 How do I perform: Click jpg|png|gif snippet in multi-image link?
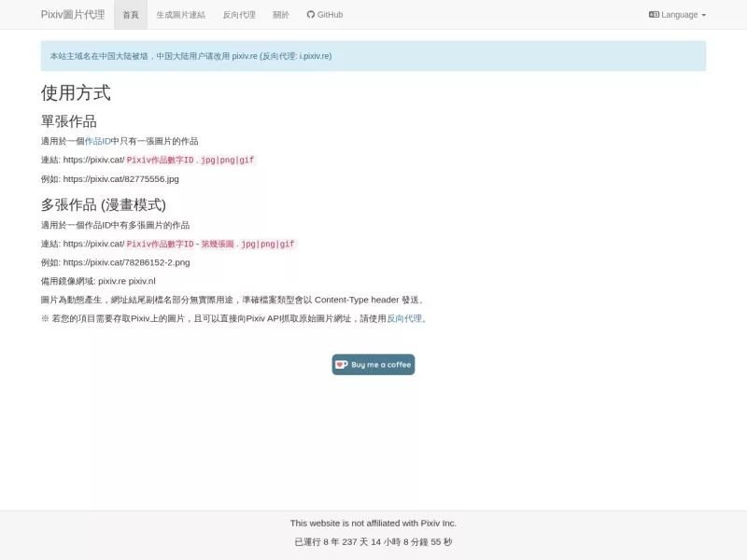click(x=268, y=244)
